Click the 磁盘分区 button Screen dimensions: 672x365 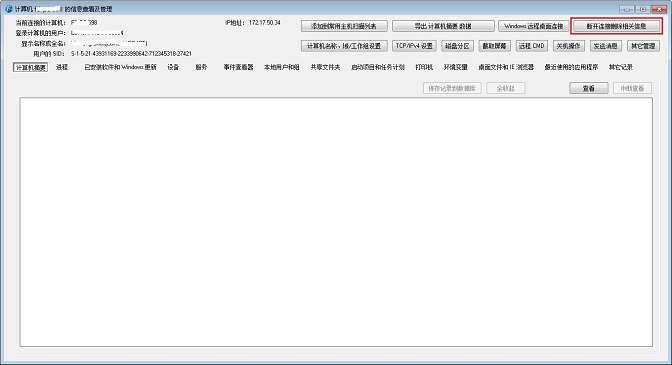tap(457, 46)
